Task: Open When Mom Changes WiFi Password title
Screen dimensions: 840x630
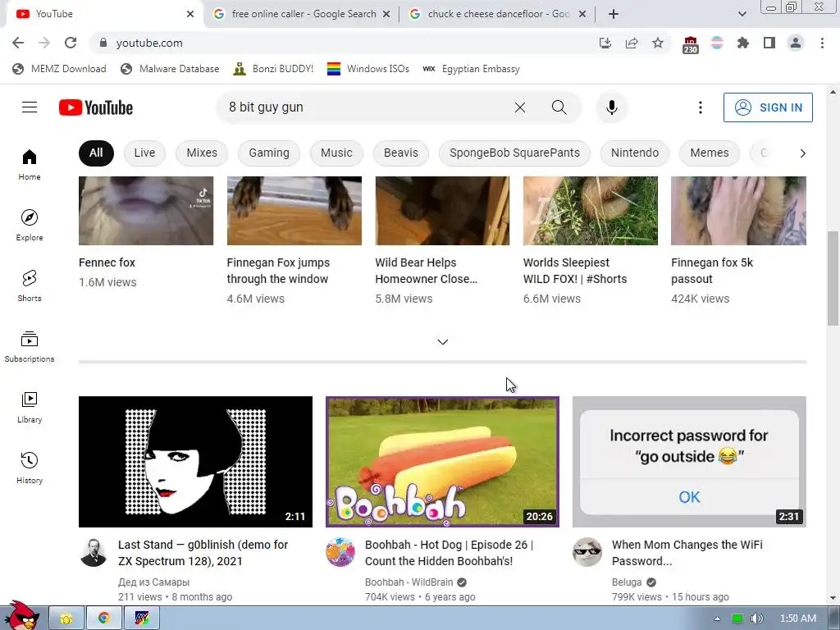Action: (687, 553)
